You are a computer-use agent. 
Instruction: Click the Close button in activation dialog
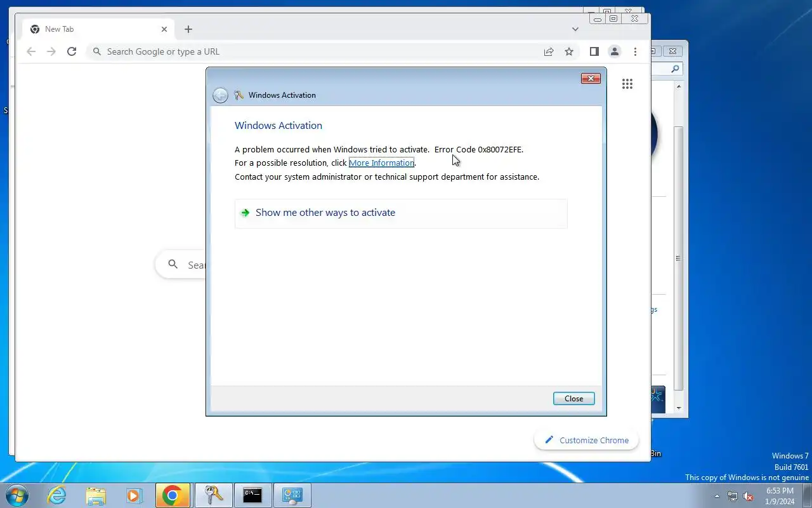573,399
